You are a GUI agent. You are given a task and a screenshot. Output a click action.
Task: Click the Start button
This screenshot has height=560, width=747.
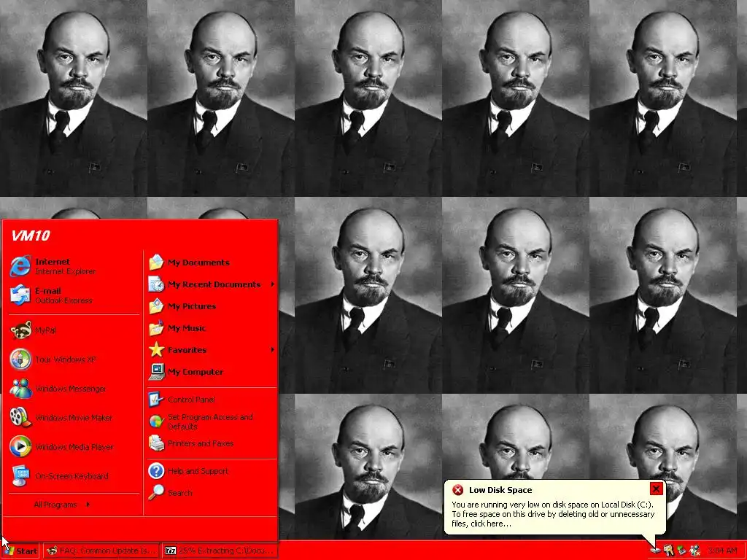coord(20,551)
